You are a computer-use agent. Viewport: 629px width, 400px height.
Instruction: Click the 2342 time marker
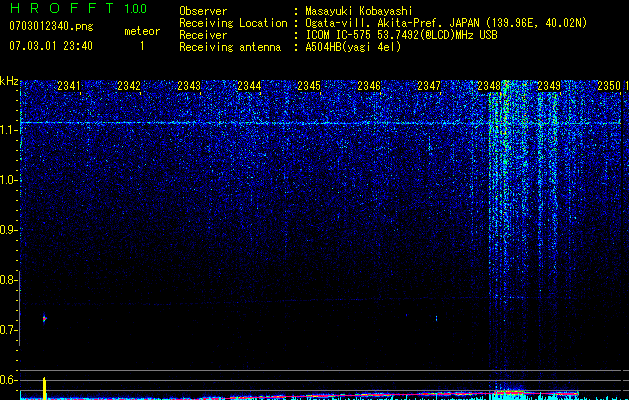(129, 86)
